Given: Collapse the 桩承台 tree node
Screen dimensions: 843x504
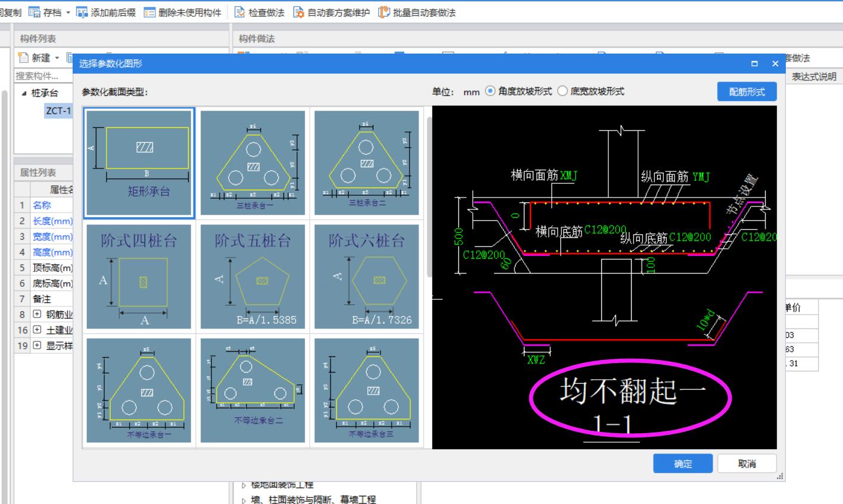Looking at the screenshot, I should pyautogui.click(x=24, y=93).
